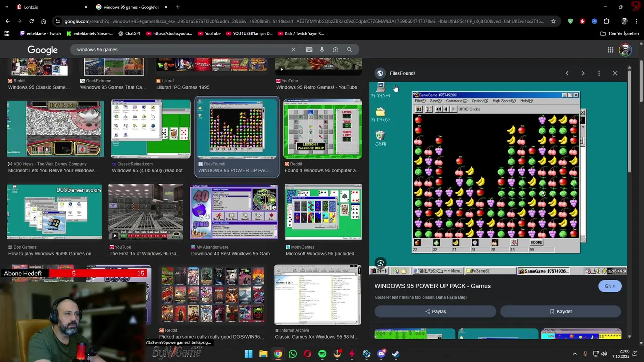Viewport: 644px width, 362px height.
Task: Search by image with Google Lens
Action: [x=335, y=50]
